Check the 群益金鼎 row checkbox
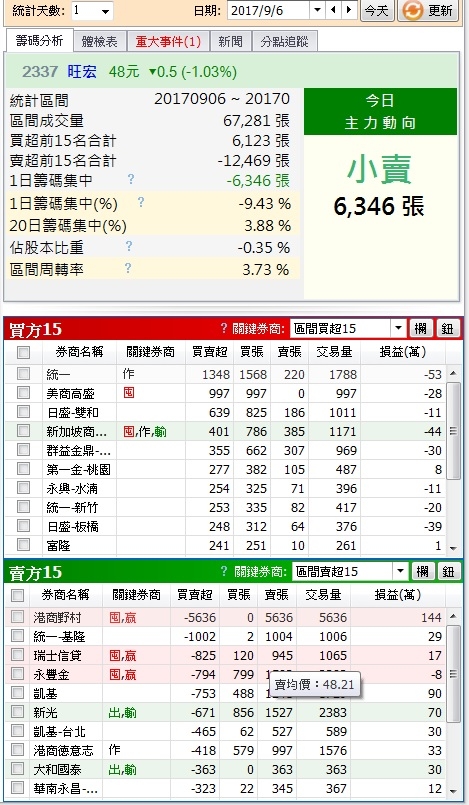The height and width of the screenshot is (805, 469). pos(23,450)
